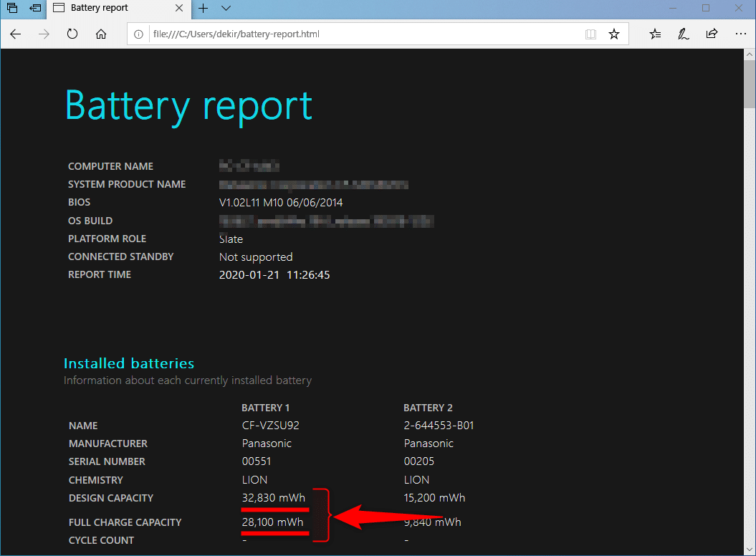The width and height of the screenshot is (756, 556).
Task: Share this page
Action: click(x=712, y=34)
